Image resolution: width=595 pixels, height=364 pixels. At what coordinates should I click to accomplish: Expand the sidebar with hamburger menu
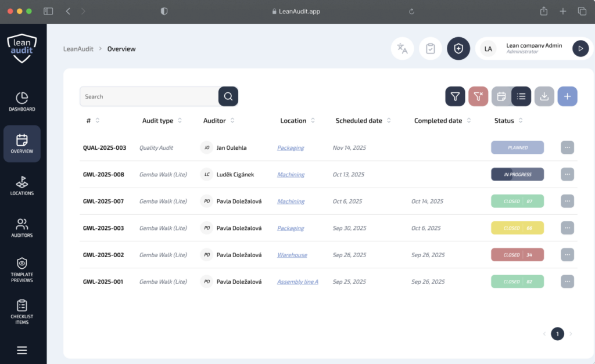point(22,350)
